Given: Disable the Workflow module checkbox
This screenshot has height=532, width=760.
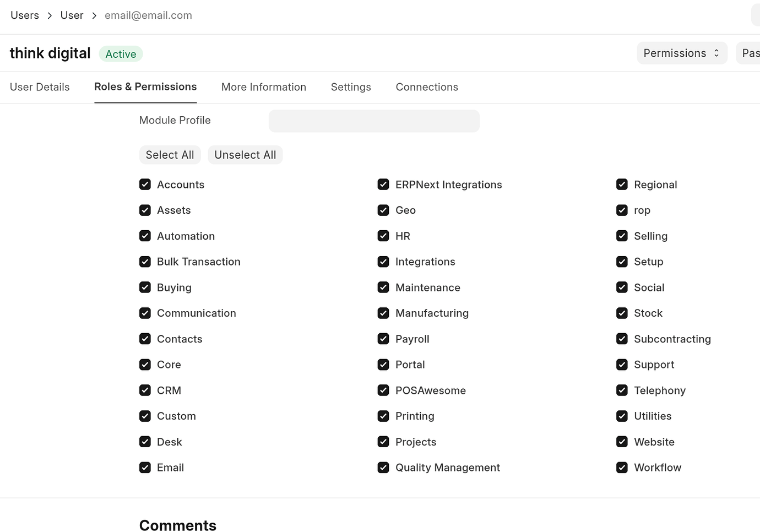Looking at the screenshot, I should [x=622, y=468].
